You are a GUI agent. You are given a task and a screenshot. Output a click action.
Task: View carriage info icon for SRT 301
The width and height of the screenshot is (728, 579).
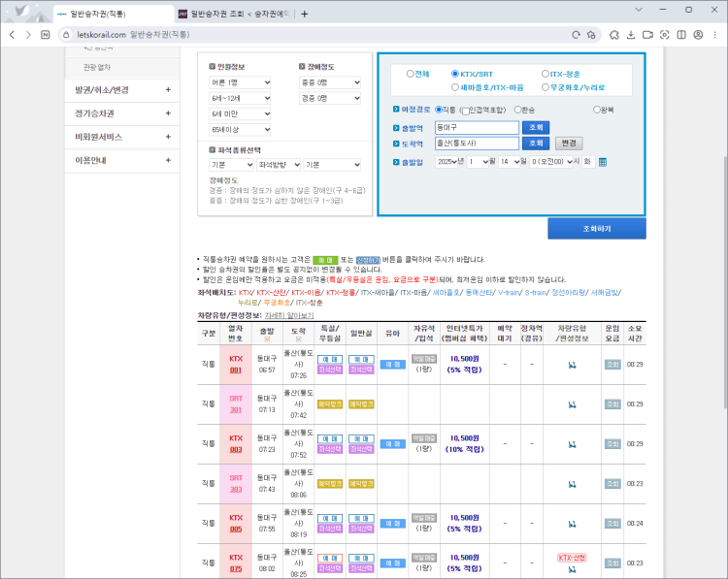[x=572, y=405]
